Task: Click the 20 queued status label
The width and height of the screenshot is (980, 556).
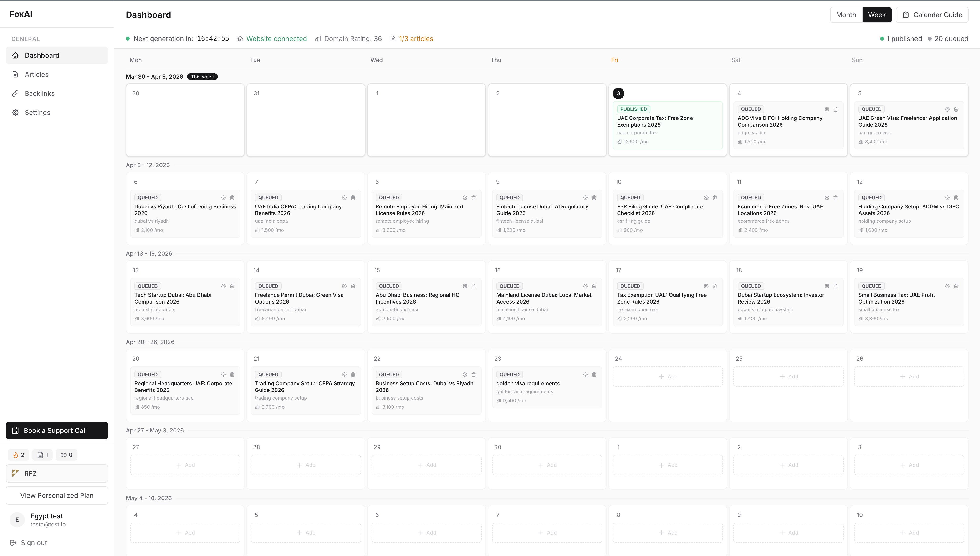Action: (948, 39)
